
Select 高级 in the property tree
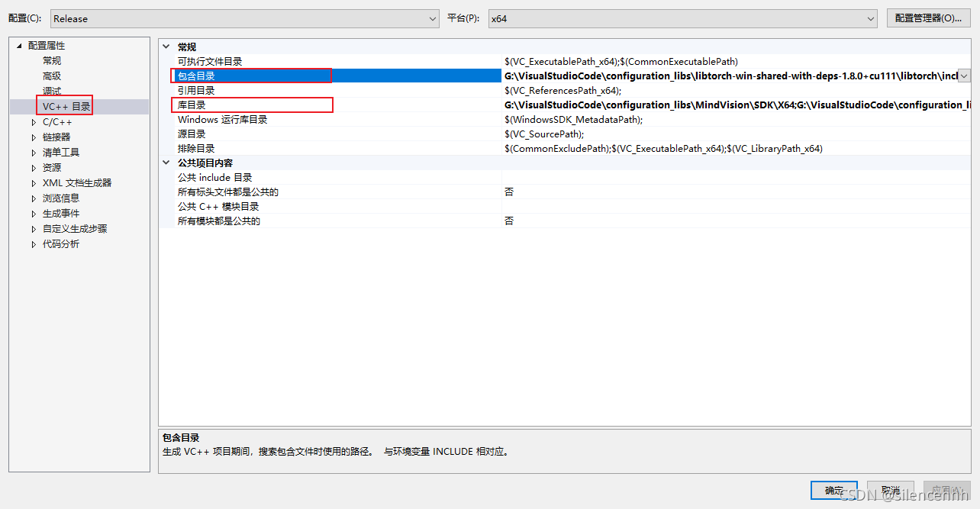(52, 76)
